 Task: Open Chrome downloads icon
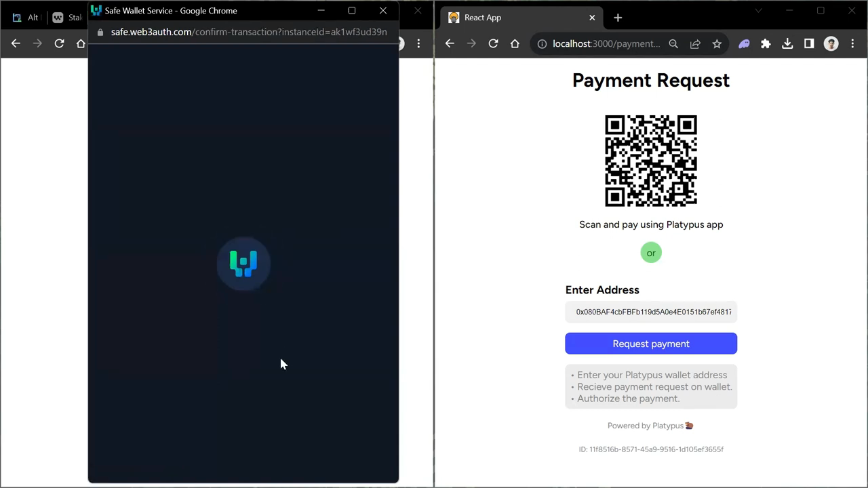point(787,43)
